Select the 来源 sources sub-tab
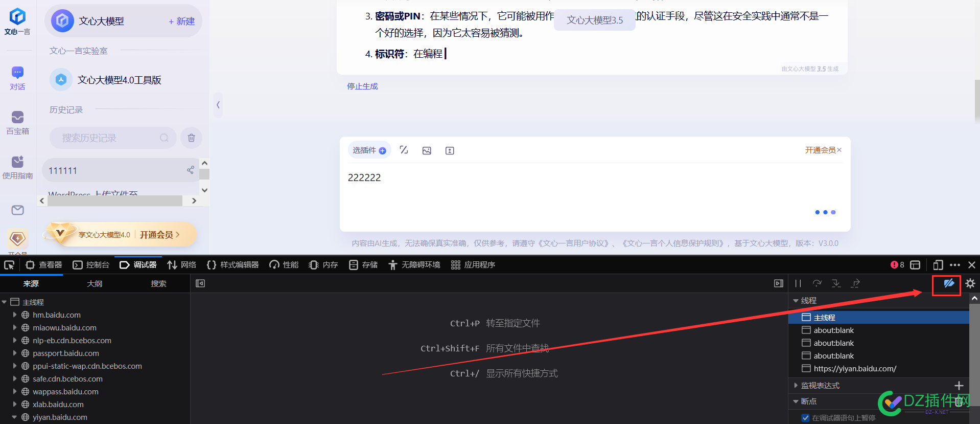980x424 pixels. coord(31,284)
